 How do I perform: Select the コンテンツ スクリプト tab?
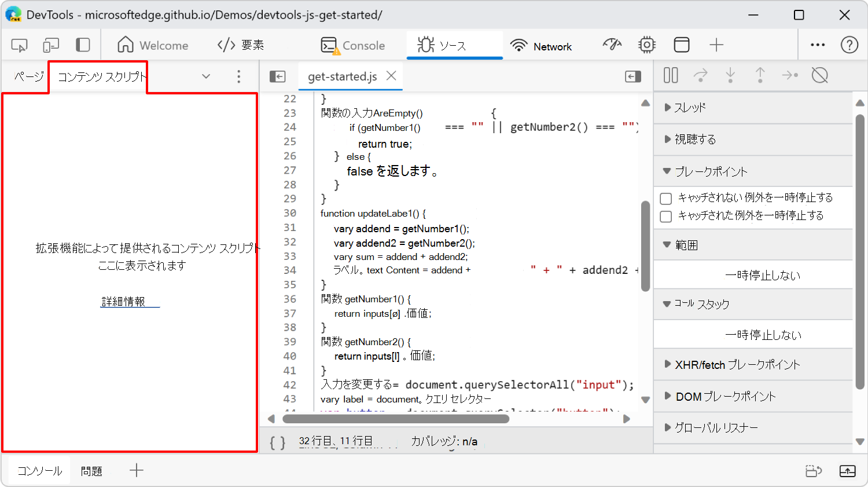102,76
